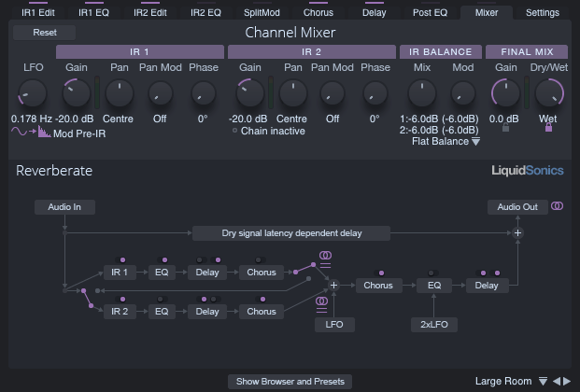This screenshot has height=392, width=580.
Task: Toggle the enable dot above post-mix EQ
Action: (431, 273)
